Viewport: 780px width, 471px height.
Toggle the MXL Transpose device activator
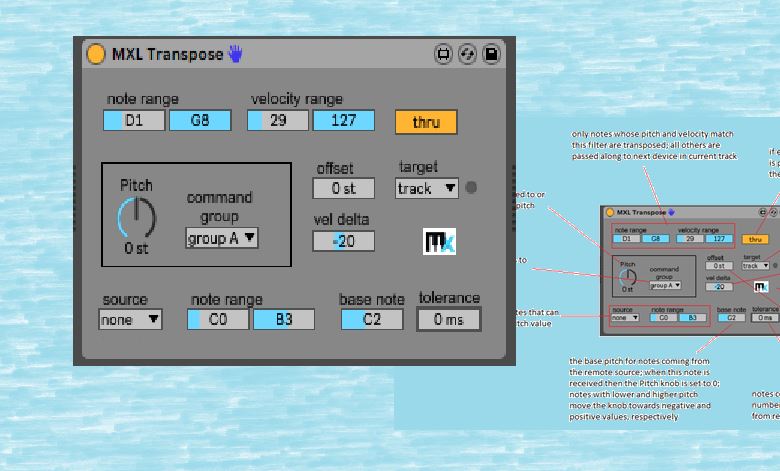pyautogui.click(x=96, y=54)
